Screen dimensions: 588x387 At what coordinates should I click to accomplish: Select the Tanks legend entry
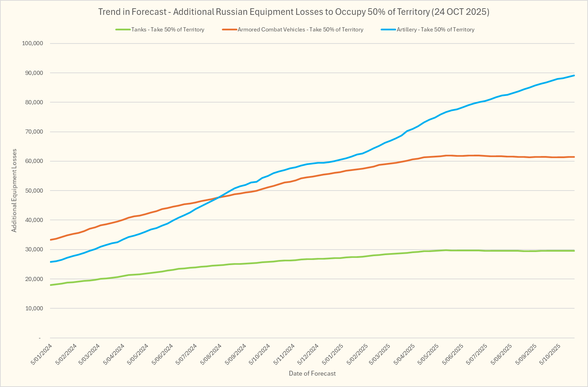[168, 30]
